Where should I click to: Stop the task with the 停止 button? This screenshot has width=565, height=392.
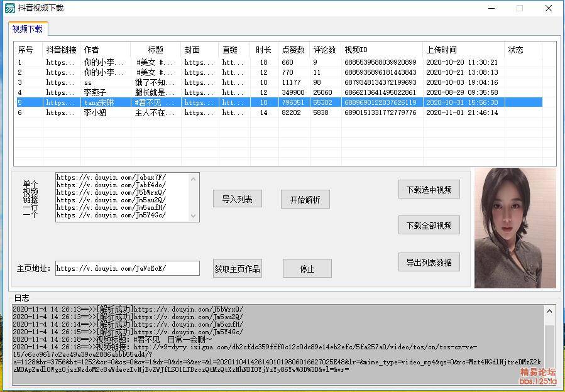(x=307, y=268)
